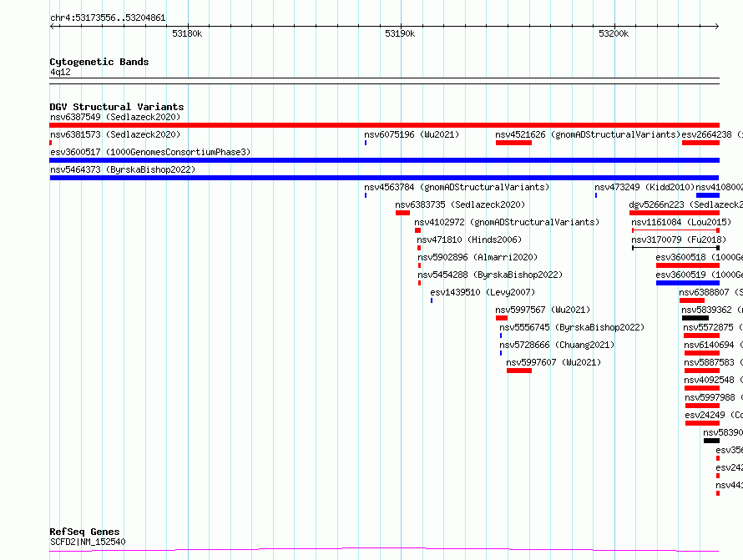Click nsv5556745 (ByrskaBishop2022) label
The width and height of the screenshot is (743, 560).
coord(572,327)
